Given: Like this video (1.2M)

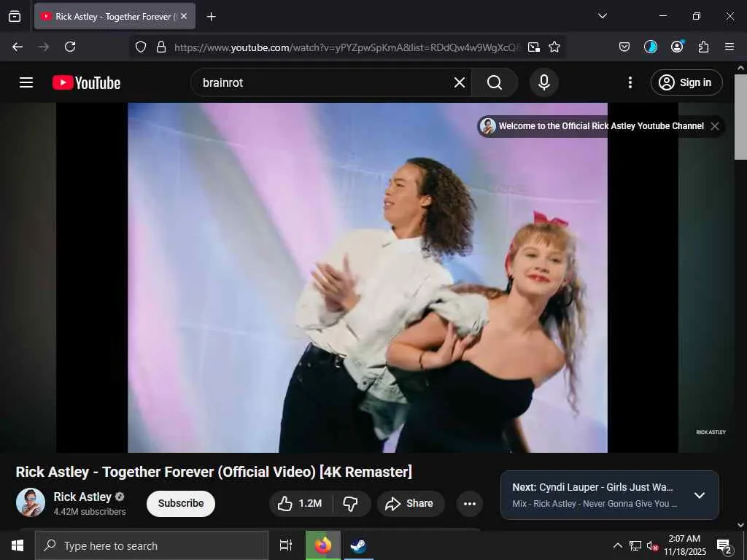Looking at the screenshot, I should tap(300, 503).
